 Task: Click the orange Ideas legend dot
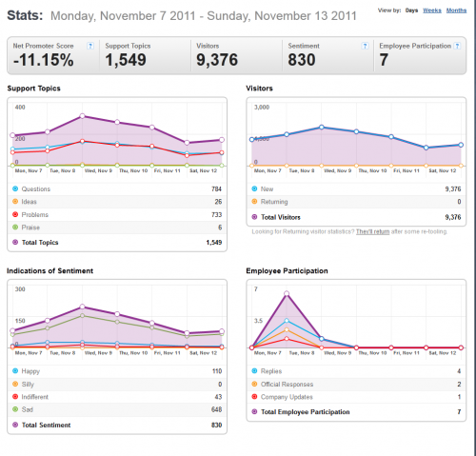click(x=15, y=202)
